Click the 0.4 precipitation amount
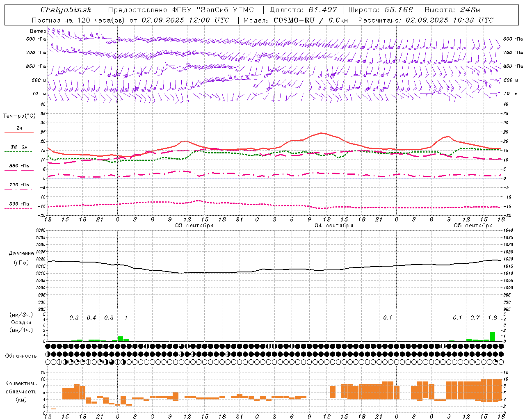Screen dimensions: 525x420 91,318
